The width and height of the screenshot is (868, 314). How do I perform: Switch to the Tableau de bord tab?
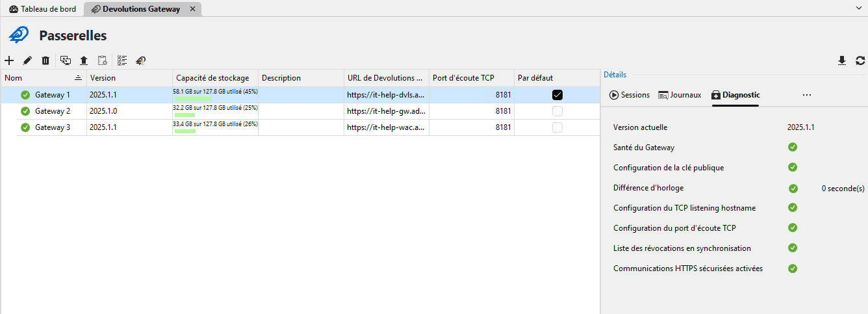click(42, 9)
